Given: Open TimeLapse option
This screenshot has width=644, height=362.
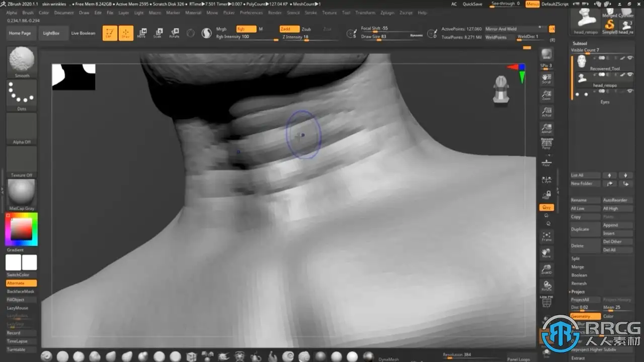Looking at the screenshot, I should coord(22,341).
